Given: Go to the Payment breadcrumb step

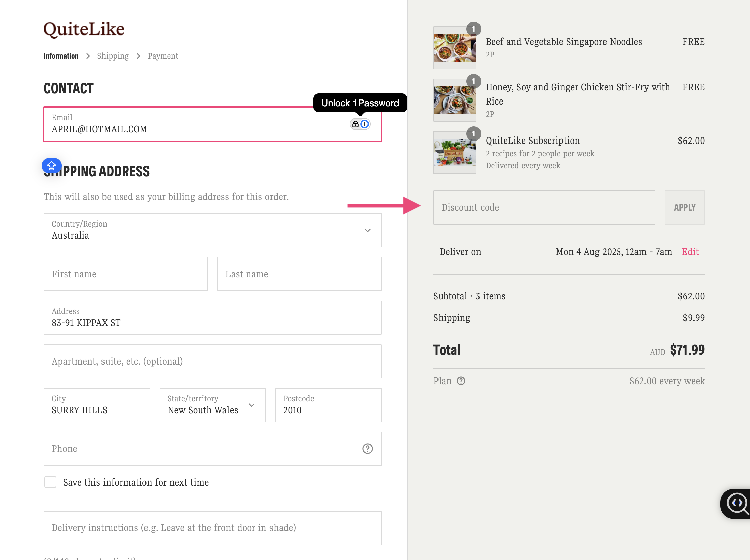Looking at the screenshot, I should point(163,56).
